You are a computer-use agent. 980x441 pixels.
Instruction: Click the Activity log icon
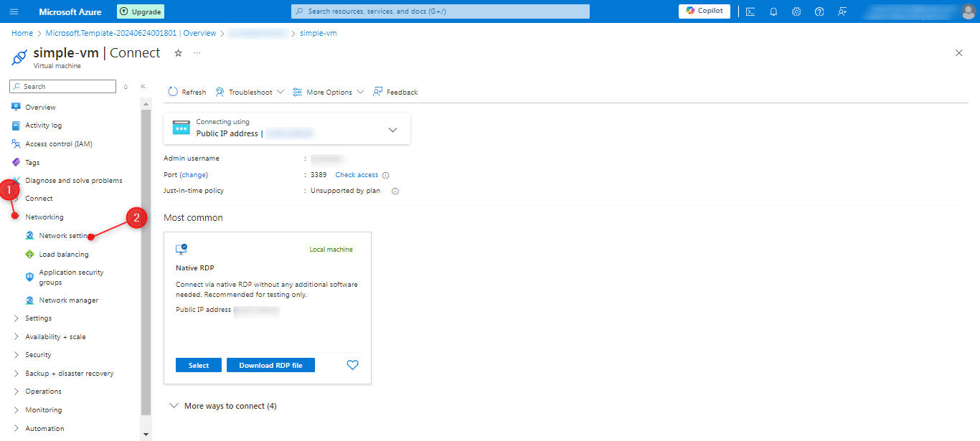click(x=16, y=125)
